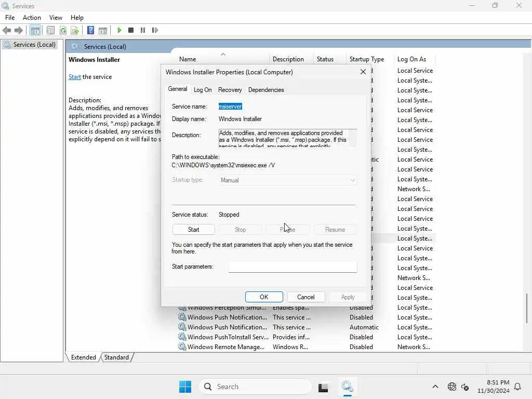
Task: Switch to the General tab
Action: [x=178, y=89]
